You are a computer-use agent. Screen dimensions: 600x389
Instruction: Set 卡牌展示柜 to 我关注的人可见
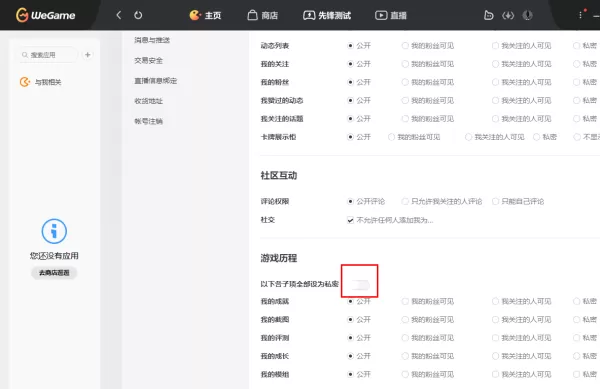point(468,137)
